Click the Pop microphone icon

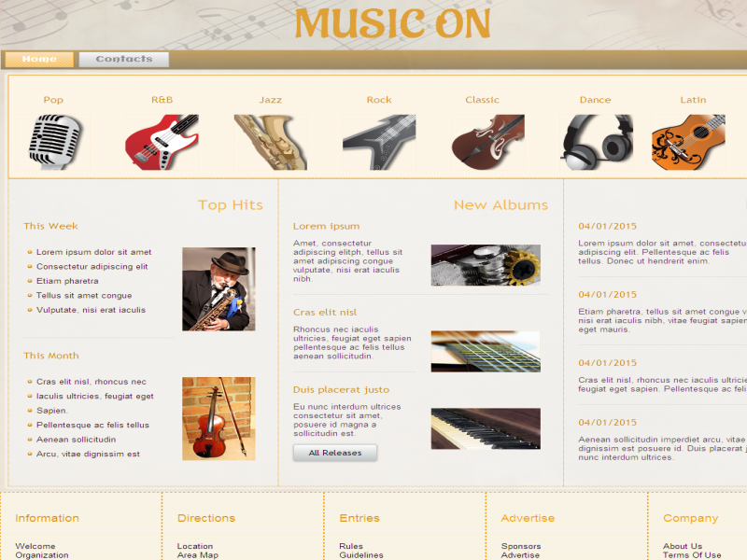[x=53, y=142]
